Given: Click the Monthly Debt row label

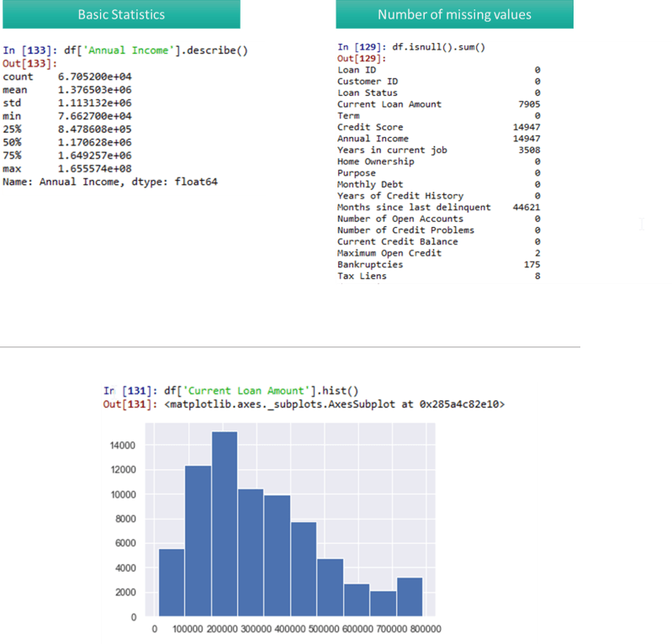Looking at the screenshot, I should point(370,184).
